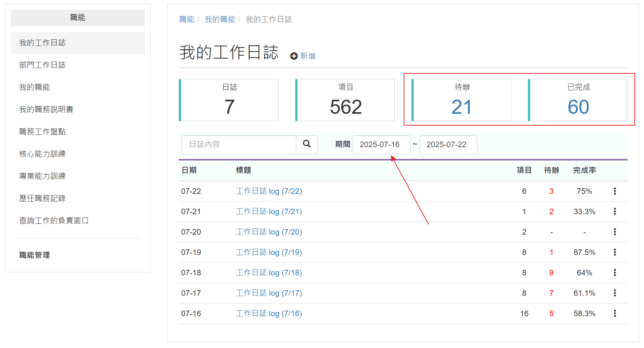Click the 完成率 column header
644x348 pixels.
pos(584,170)
